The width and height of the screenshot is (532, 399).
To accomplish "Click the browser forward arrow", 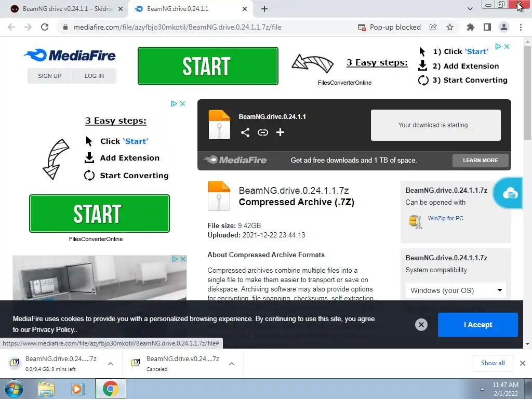I will pos(28,27).
